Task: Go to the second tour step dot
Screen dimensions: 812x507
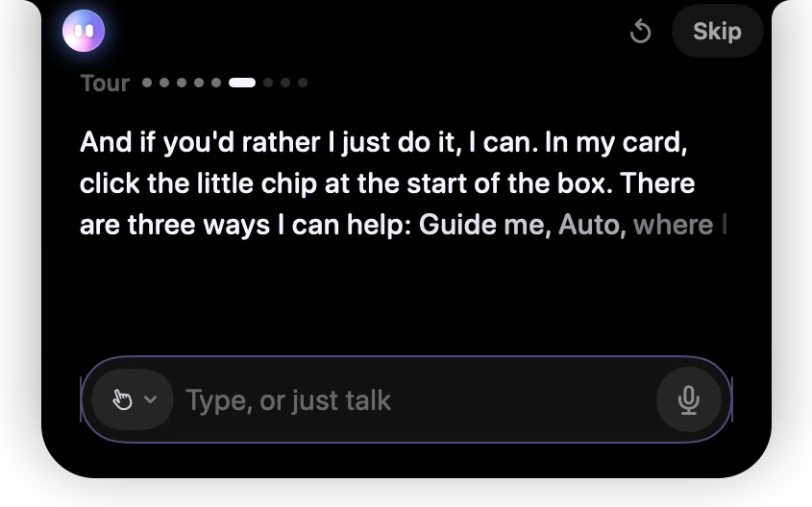Action: 164,83
